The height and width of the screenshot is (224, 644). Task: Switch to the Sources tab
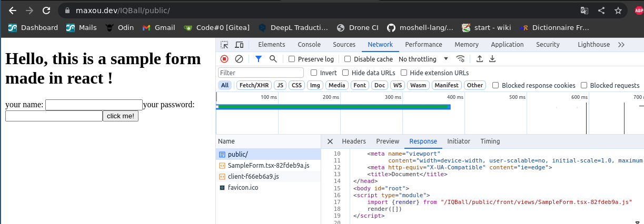tap(344, 45)
